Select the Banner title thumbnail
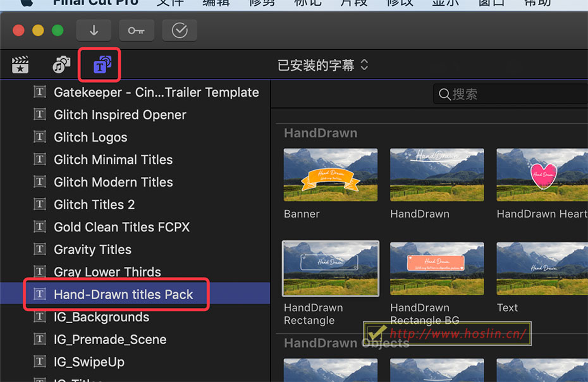 pos(331,175)
